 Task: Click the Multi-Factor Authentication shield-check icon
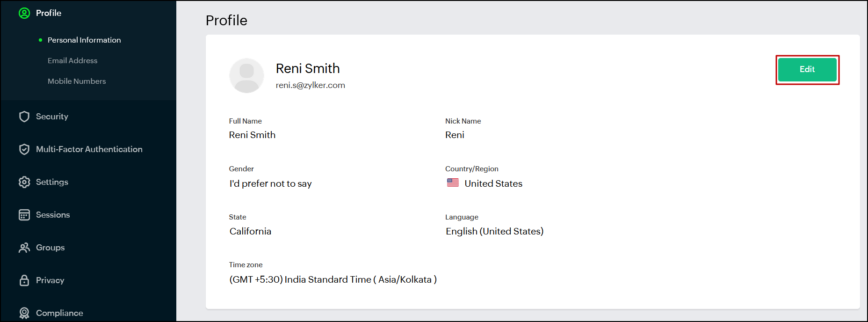click(24, 149)
